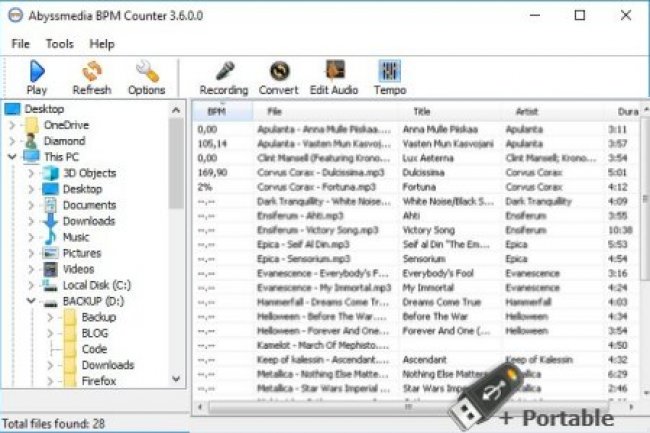The width and height of the screenshot is (650, 433).
Task: Click the Refresh toolbar icon
Action: (92, 72)
